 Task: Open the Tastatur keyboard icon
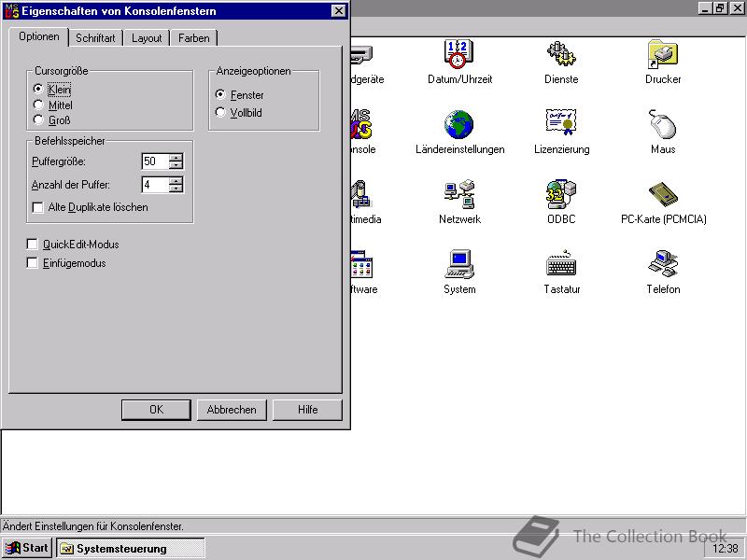click(x=561, y=264)
